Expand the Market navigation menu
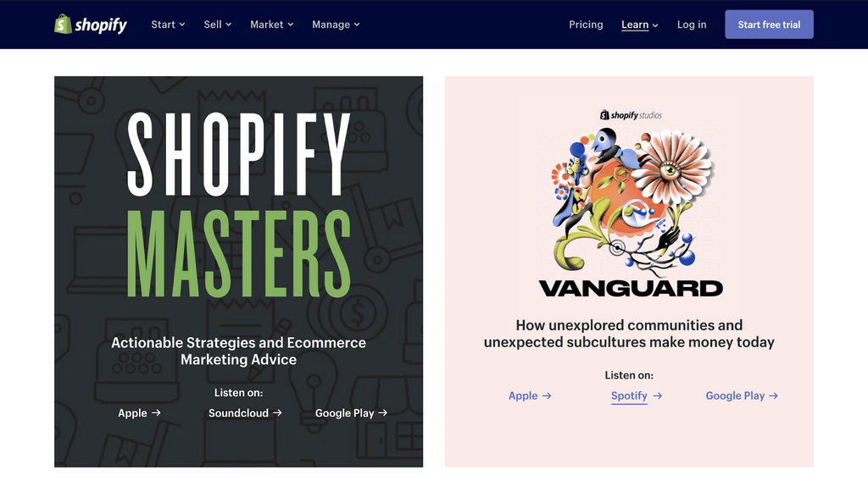 tap(272, 25)
